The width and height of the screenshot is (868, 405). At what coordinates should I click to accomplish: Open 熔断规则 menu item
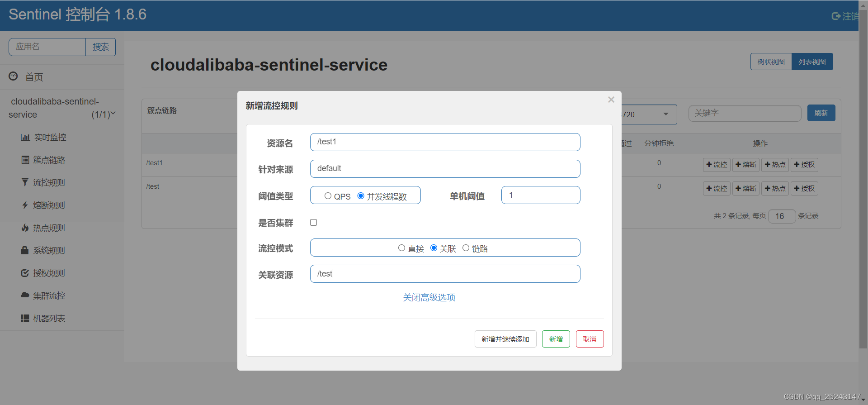point(49,205)
